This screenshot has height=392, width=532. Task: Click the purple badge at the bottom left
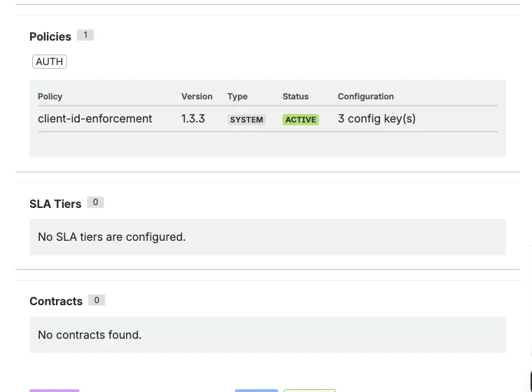(55, 390)
